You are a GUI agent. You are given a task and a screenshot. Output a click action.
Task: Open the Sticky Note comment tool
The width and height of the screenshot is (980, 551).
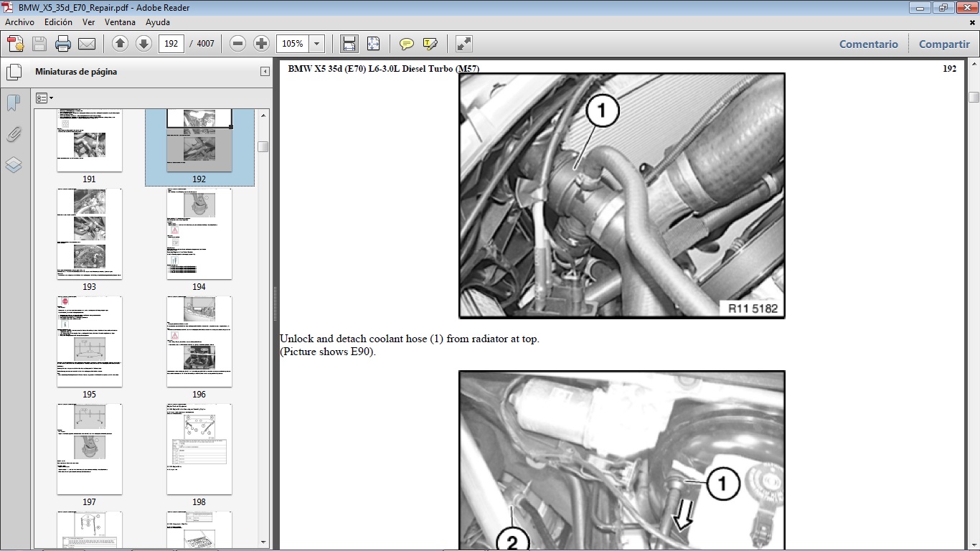406,44
